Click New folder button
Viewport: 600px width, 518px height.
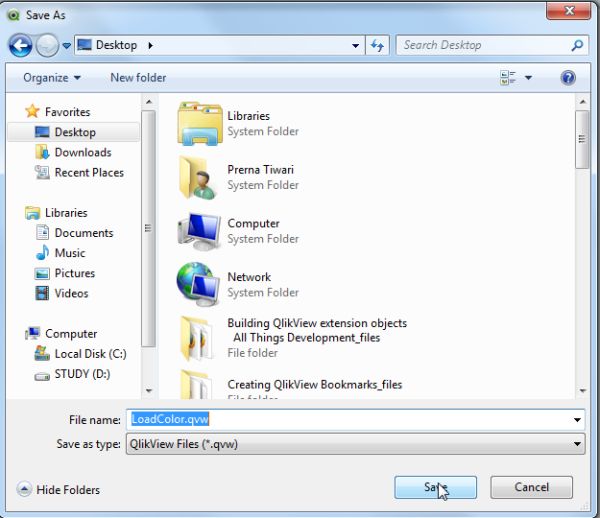(x=138, y=78)
